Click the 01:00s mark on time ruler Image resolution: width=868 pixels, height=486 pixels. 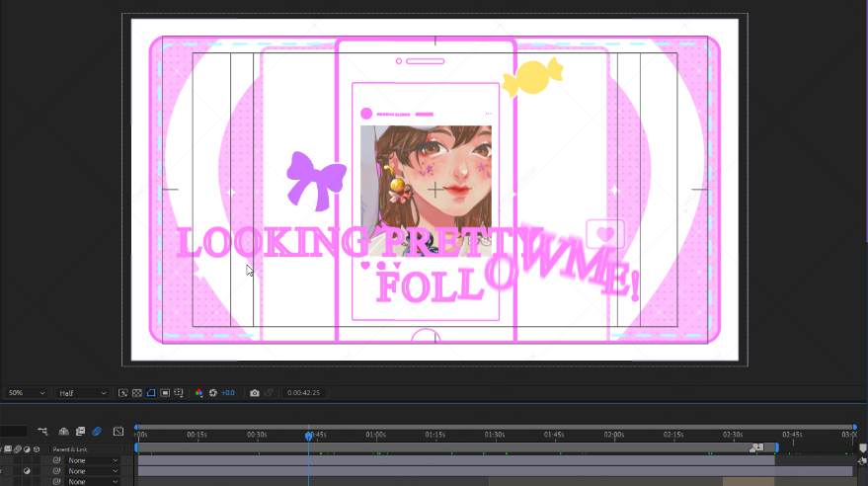tap(375, 435)
